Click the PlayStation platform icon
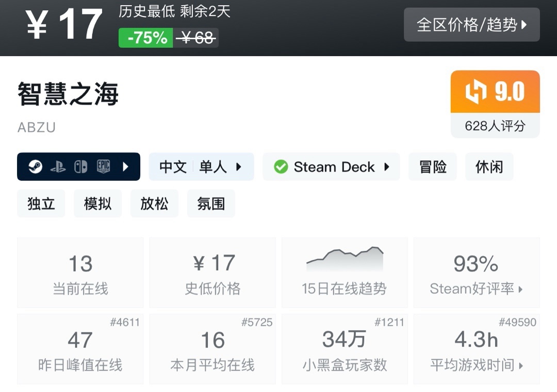Viewport: 557px width, 392px height. click(x=58, y=167)
